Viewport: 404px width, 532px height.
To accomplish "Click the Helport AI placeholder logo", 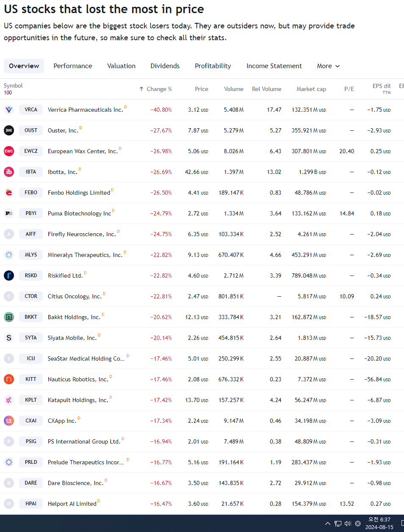I will coord(9,504).
